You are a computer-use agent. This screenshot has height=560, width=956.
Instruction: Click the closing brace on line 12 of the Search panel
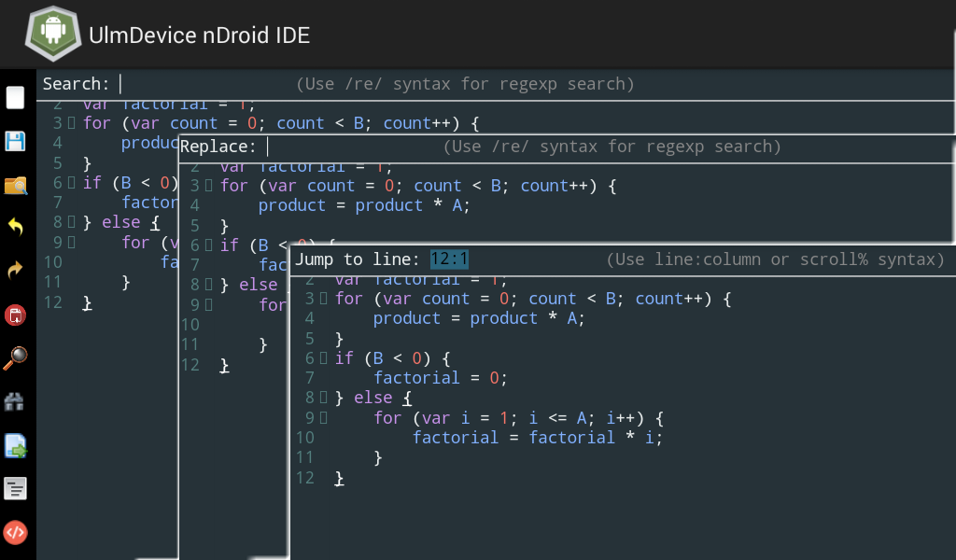click(87, 302)
